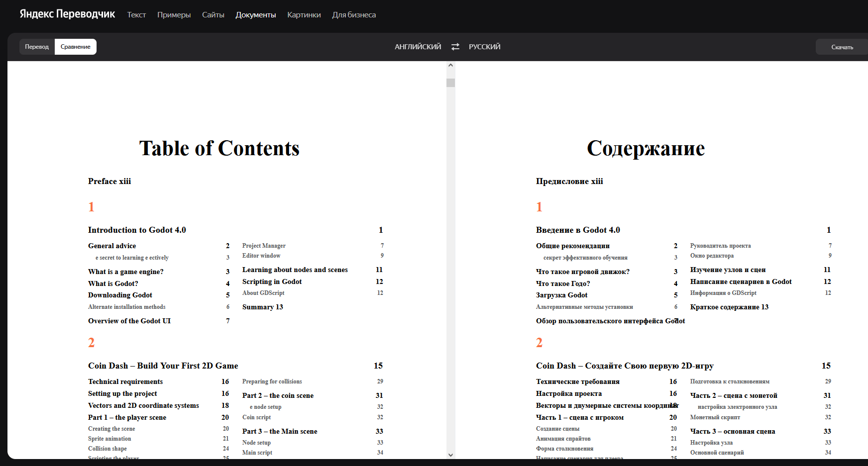Screen dimensions: 868x466
Task: Click 'Coin Dash – Build Your First 2D Game'
Action: (x=163, y=366)
